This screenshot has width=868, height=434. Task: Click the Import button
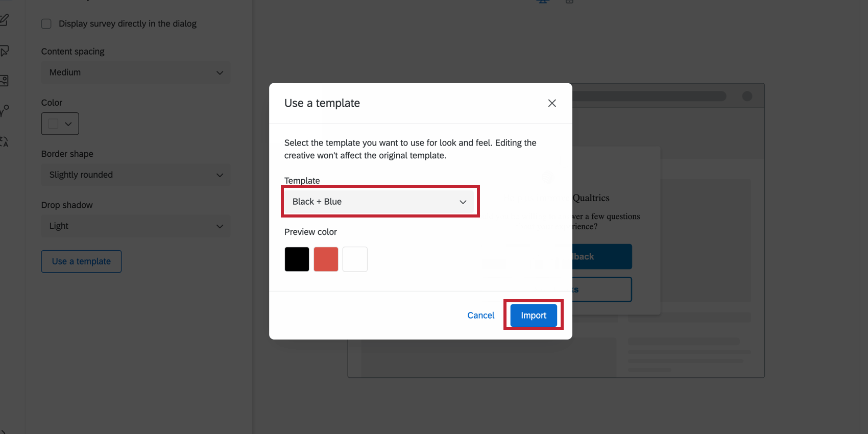[x=534, y=316]
